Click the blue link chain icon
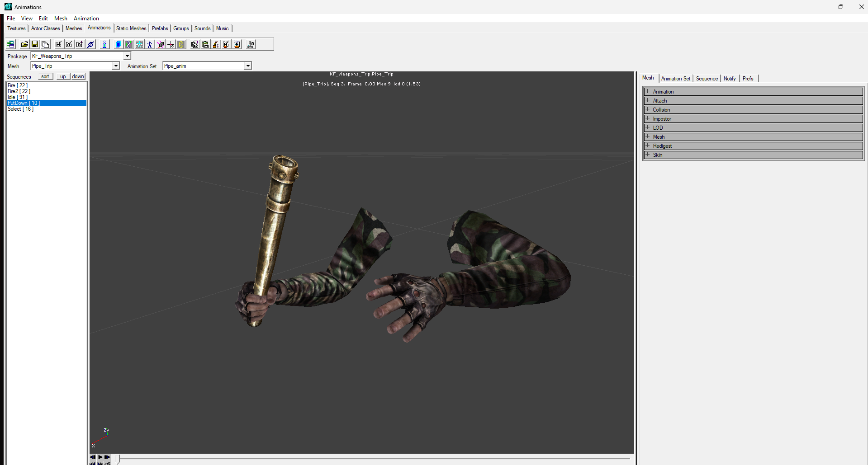 pyautogui.click(x=90, y=44)
